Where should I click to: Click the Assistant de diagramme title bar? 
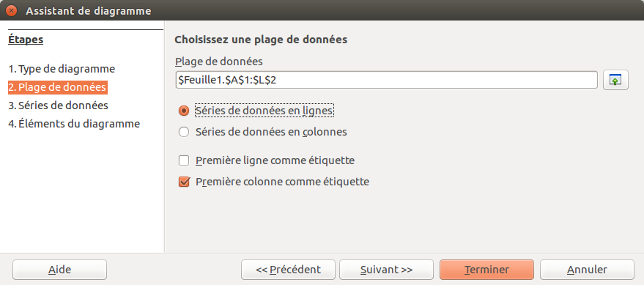[322, 11]
